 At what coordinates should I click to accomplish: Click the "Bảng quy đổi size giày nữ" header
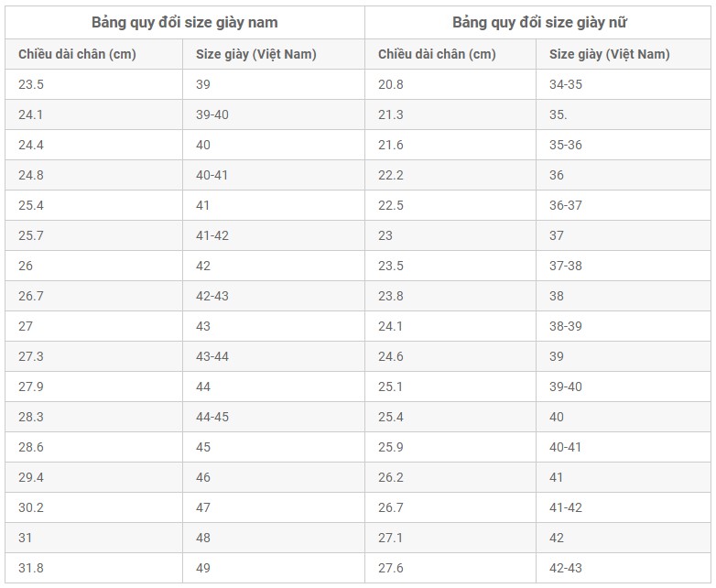coord(539,22)
